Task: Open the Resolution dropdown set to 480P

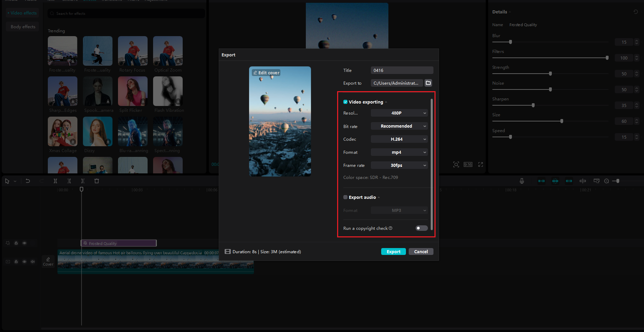Action: pyautogui.click(x=399, y=113)
